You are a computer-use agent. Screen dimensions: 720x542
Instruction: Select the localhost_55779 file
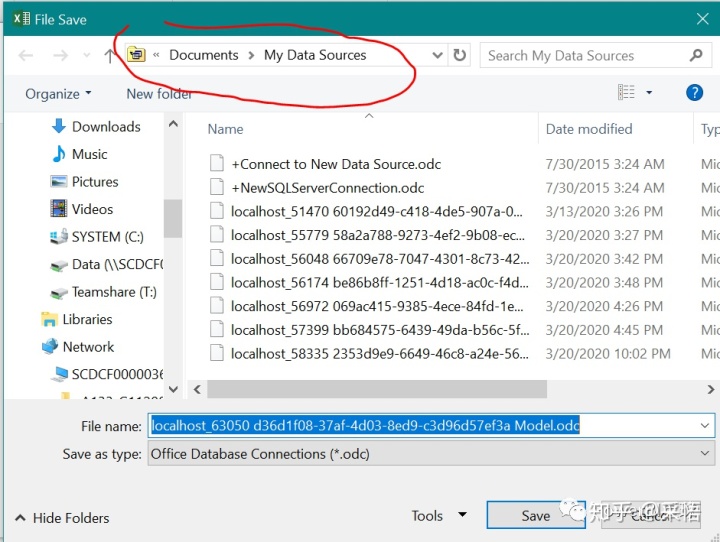377,235
